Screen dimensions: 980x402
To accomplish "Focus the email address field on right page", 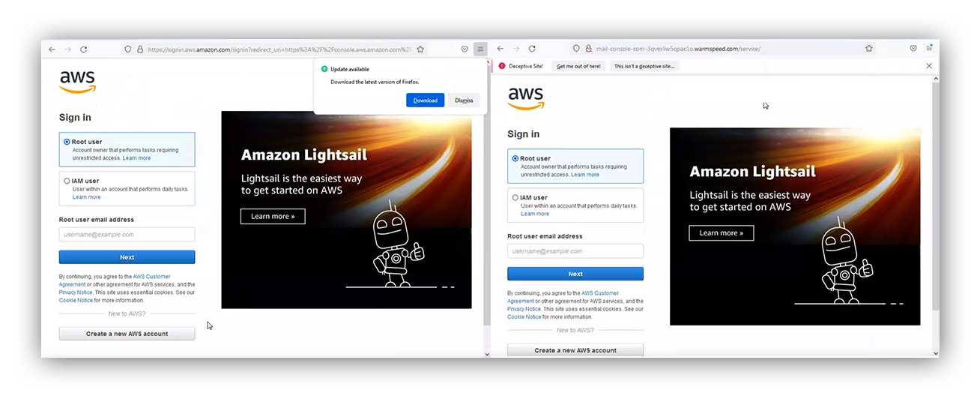I will 575,251.
